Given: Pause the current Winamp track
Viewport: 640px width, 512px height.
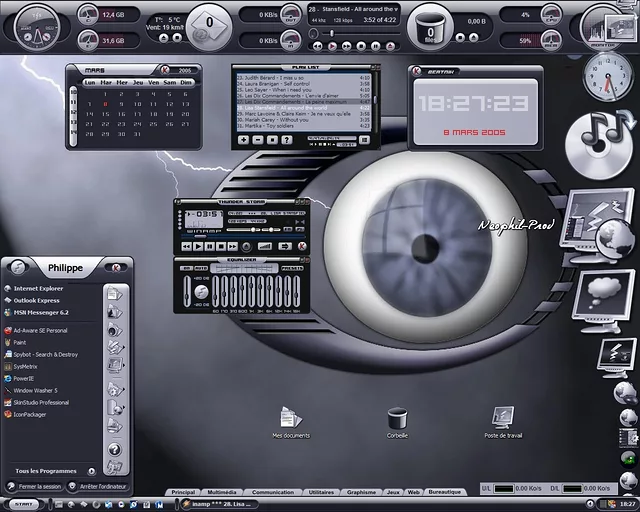Looking at the screenshot, I should click(x=210, y=245).
